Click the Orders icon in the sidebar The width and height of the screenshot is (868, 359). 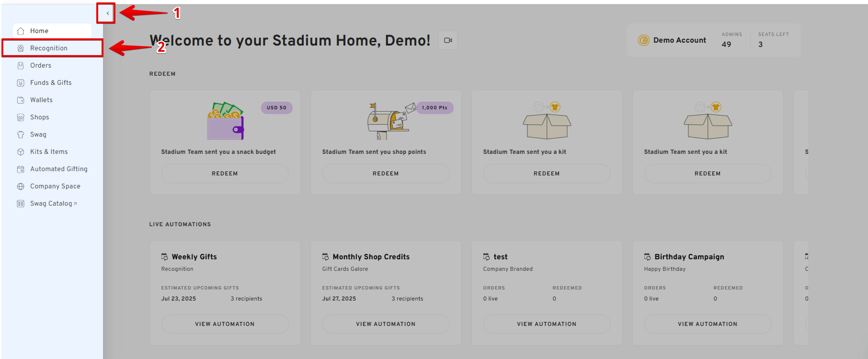21,66
